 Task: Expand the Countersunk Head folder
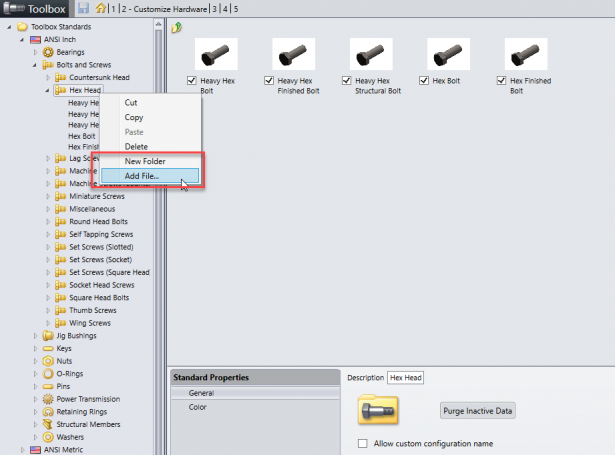tap(48, 78)
